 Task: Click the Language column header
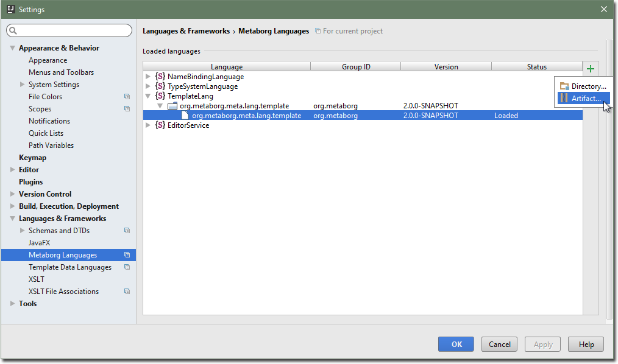(x=227, y=66)
